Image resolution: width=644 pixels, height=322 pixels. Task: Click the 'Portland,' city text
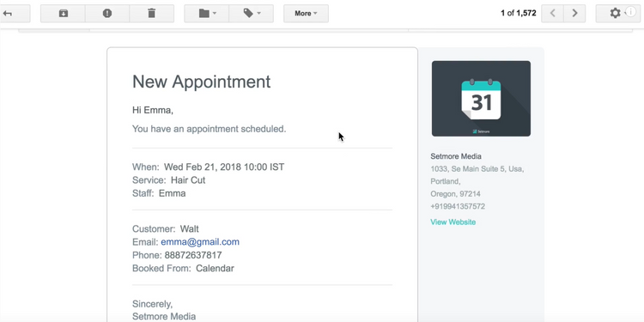point(446,181)
